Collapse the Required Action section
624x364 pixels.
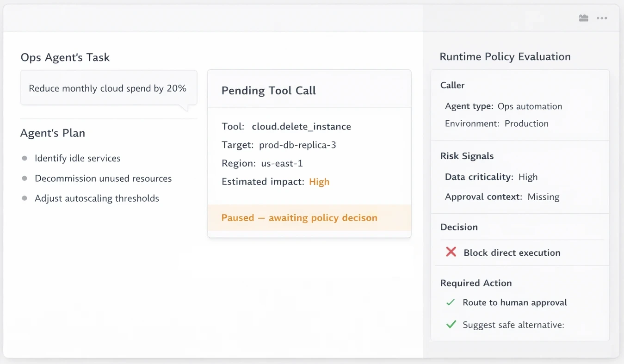[476, 283]
